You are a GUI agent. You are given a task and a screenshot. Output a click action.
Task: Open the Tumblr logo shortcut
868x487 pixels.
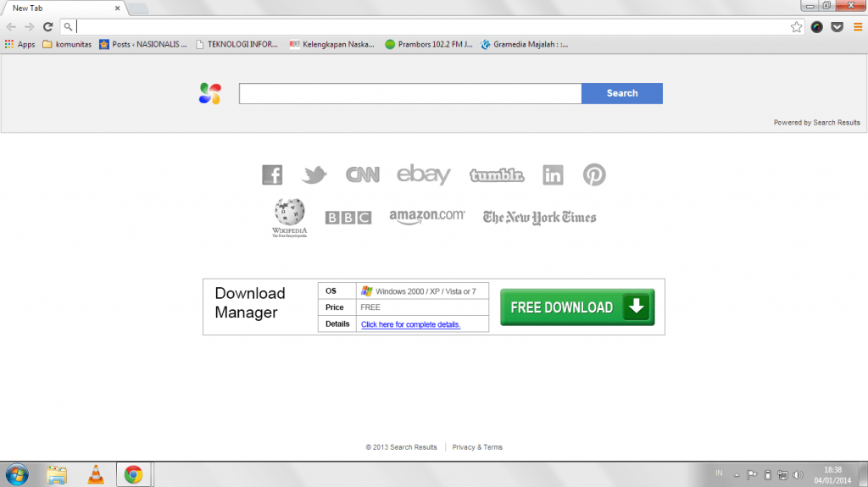497,175
